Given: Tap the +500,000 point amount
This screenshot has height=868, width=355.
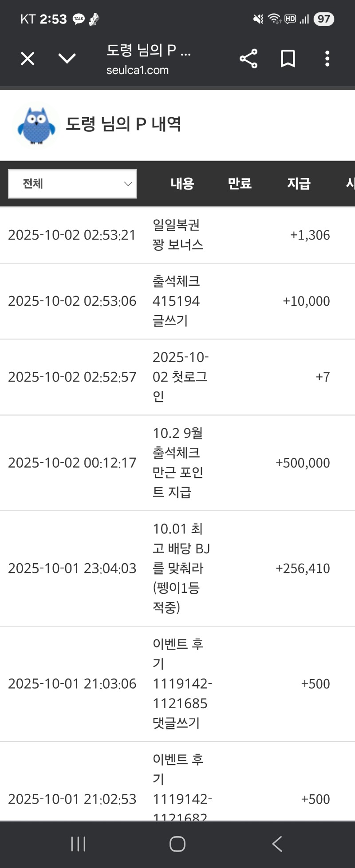Looking at the screenshot, I should [303, 463].
